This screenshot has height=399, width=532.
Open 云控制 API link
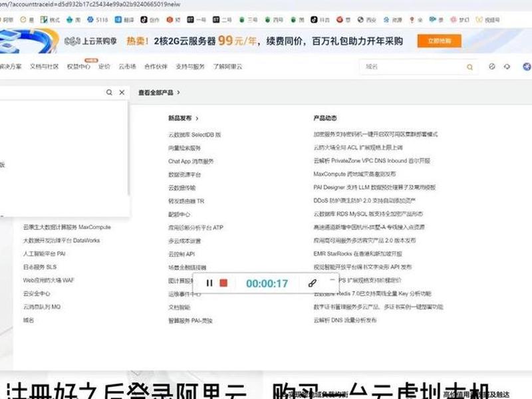pyautogui.click(x=182, y=254)
